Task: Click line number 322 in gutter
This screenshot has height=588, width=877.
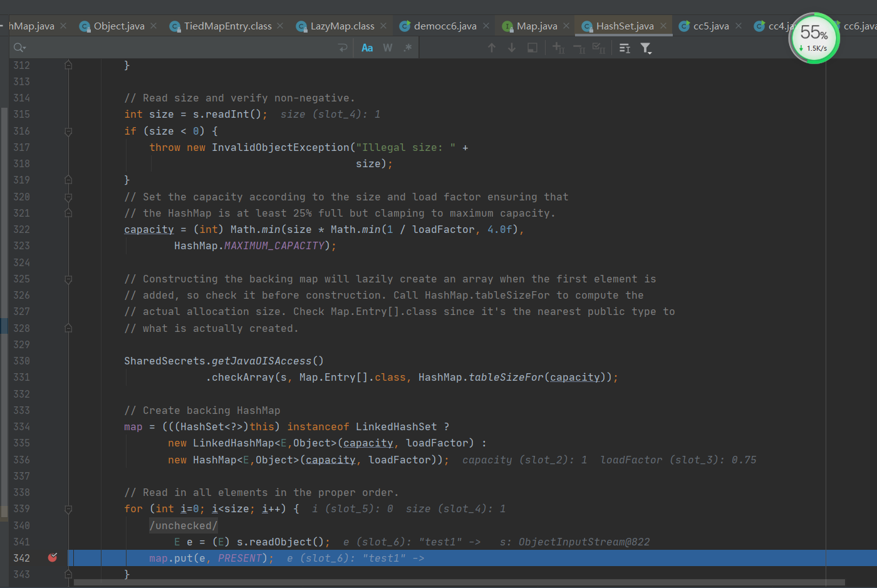Action: click(x=21, y=229)
